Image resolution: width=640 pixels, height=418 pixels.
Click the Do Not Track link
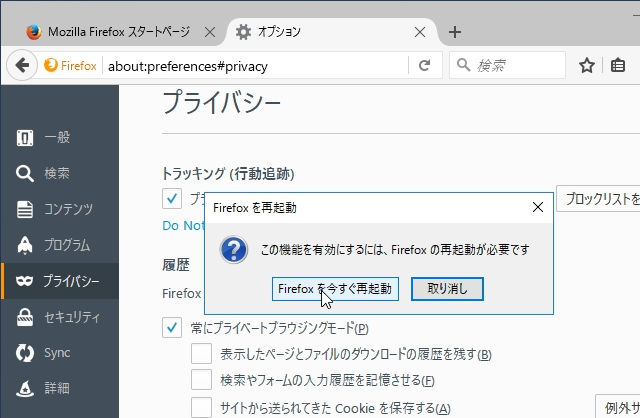pos(184,226)
